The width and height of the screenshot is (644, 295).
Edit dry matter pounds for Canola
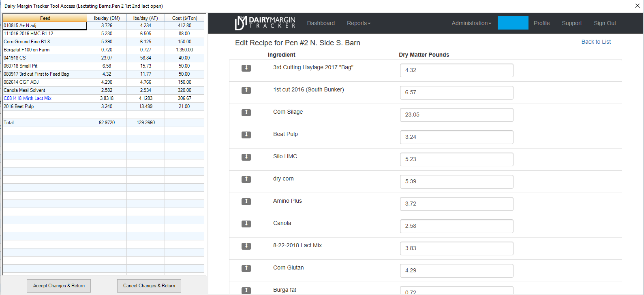[456, 226]
